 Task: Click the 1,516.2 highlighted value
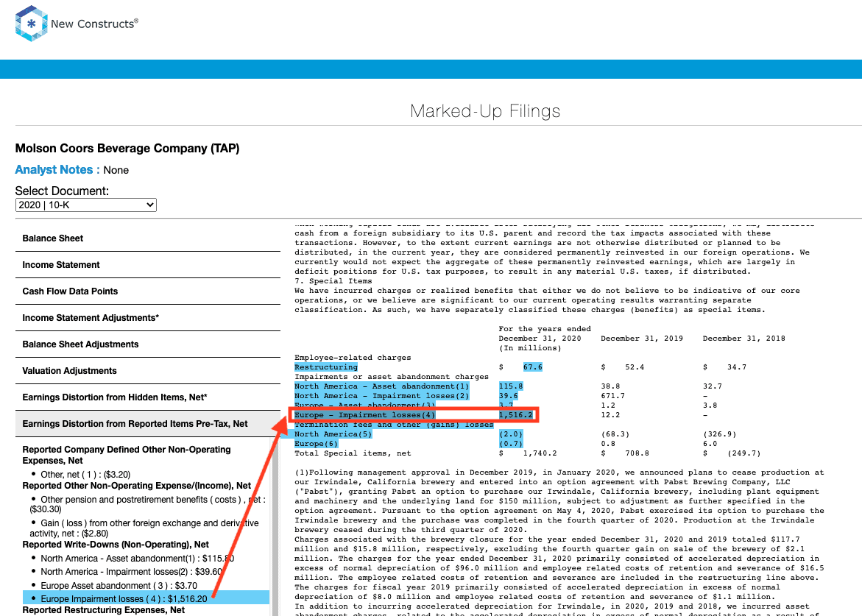coord(516,415)
